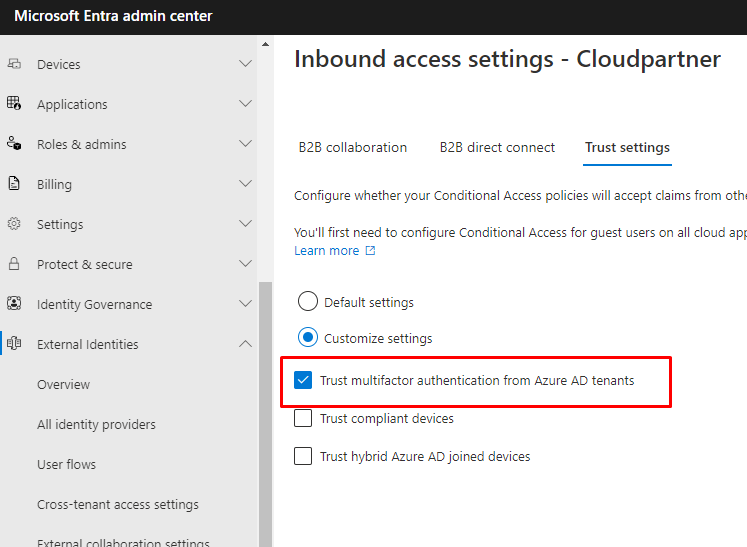
Task: Expand the Devices menu chevron
Action: (245, 64)
